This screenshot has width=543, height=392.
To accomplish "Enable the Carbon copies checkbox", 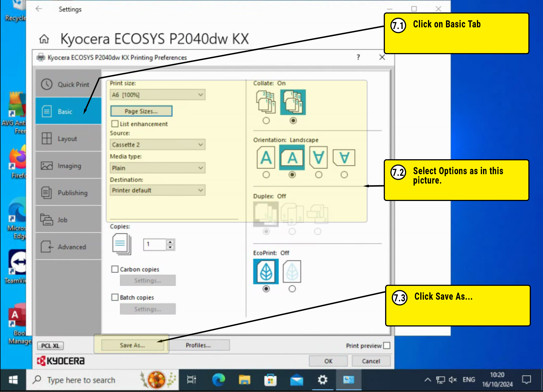I will [x=115, y=269].
